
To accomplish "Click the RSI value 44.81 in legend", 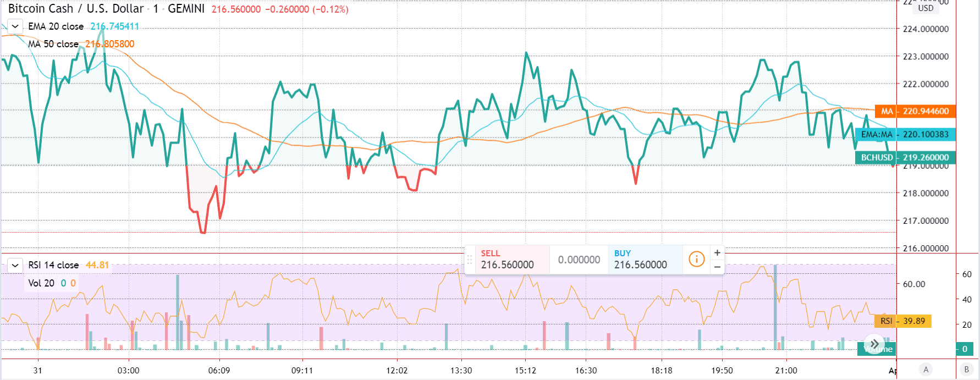I will pyautogui.click(x=97, y=265).
